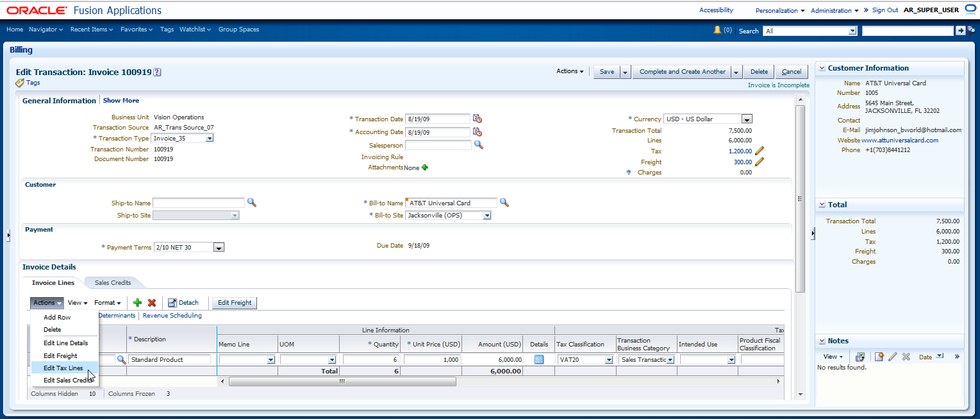
Task: Click the help icon beside Invoice 100919 title
Action: tap(157, 73)
